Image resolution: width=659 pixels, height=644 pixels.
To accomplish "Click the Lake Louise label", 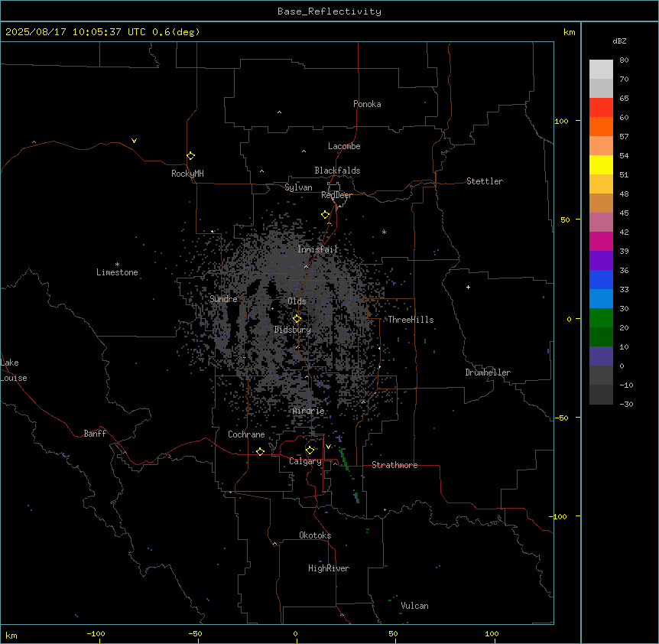I will [x=14, y=370].
